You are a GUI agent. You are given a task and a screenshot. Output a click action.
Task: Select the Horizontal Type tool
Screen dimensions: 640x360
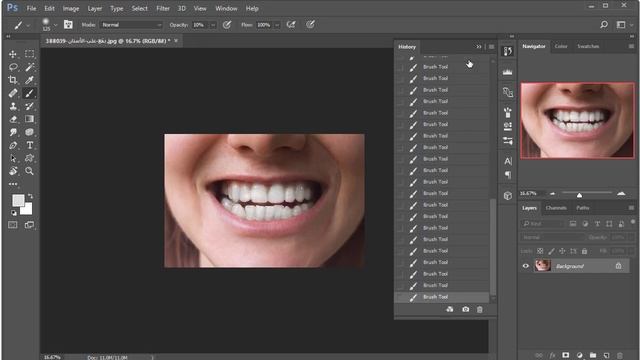29,145
